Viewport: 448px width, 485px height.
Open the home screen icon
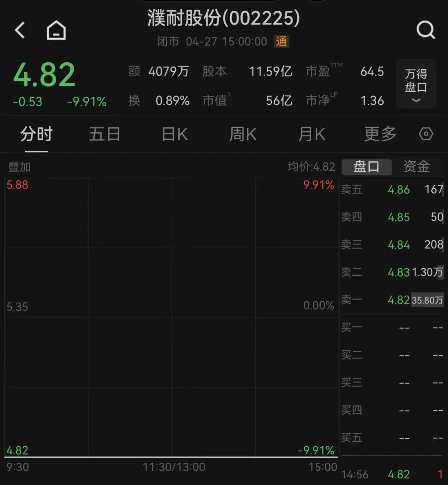click(x=56, y=30)
